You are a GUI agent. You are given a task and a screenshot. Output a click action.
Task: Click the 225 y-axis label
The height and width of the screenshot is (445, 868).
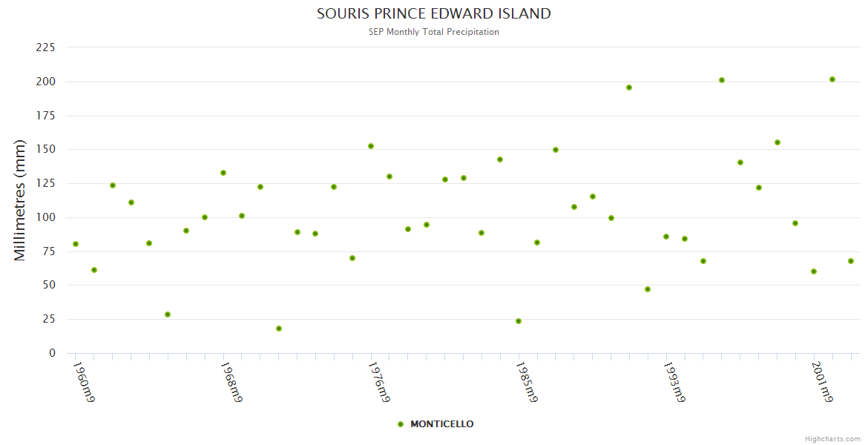click(x=46, y=47)
